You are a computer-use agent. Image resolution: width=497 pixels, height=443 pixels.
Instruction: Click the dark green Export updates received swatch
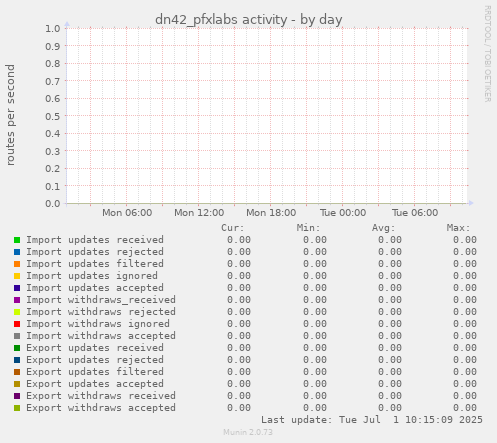pyautogui.click(x=17, y=348)
